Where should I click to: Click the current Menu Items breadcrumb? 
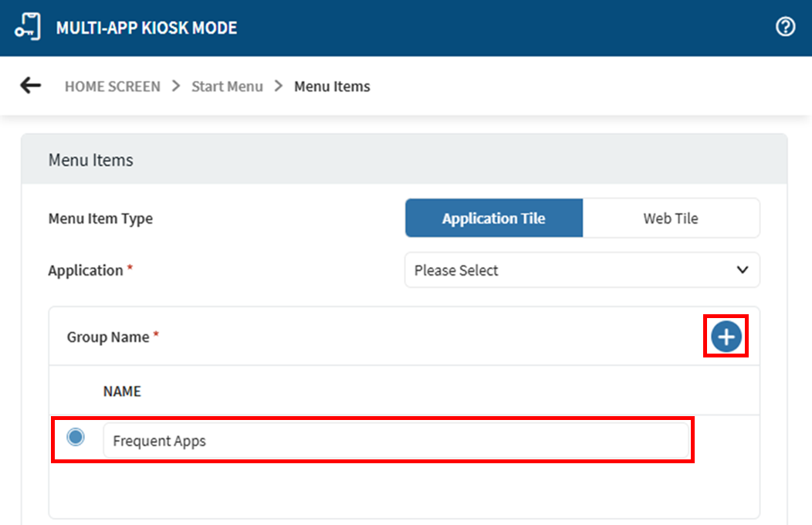pyautogui.click(x=332, y=86)
